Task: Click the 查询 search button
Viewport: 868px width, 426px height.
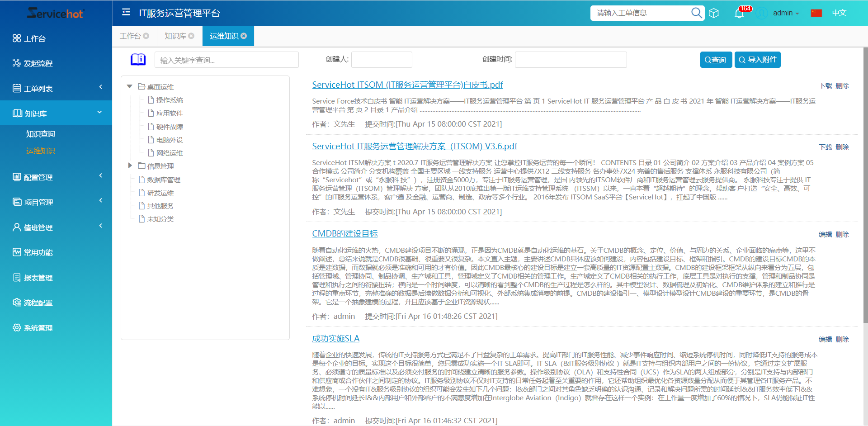Action: pyautogui.click(x=716, y=60)
